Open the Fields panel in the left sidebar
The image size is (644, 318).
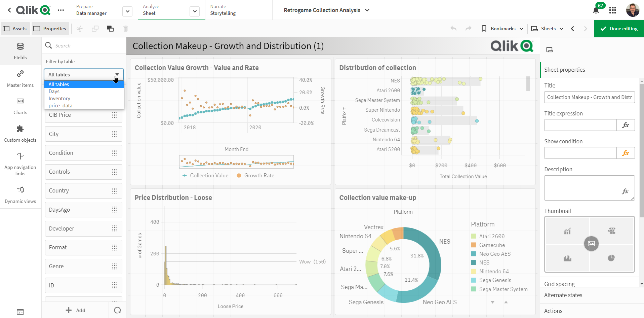coord(20,51)
